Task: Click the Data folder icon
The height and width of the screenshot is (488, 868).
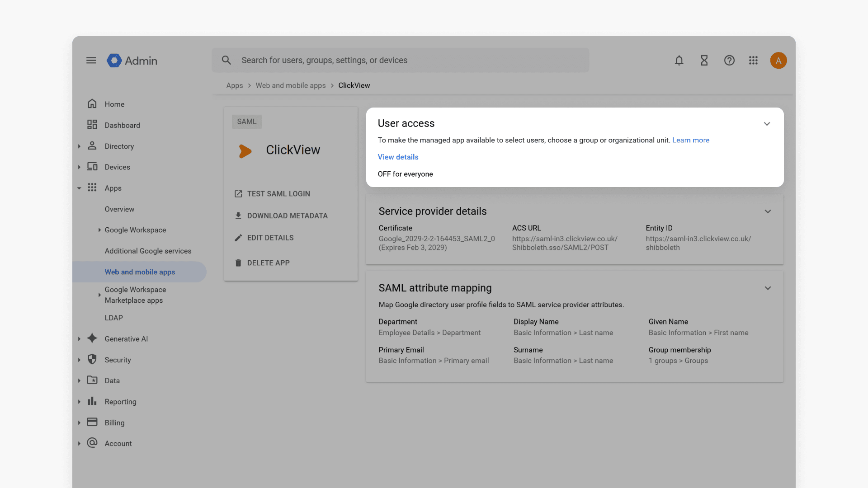Action: click(92, 380)
